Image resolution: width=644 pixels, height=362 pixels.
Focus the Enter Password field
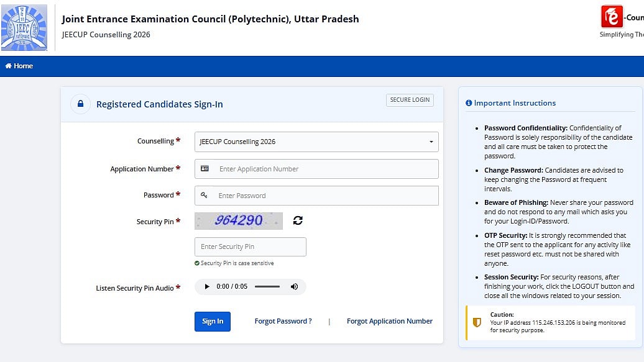[x=316, y=196]
